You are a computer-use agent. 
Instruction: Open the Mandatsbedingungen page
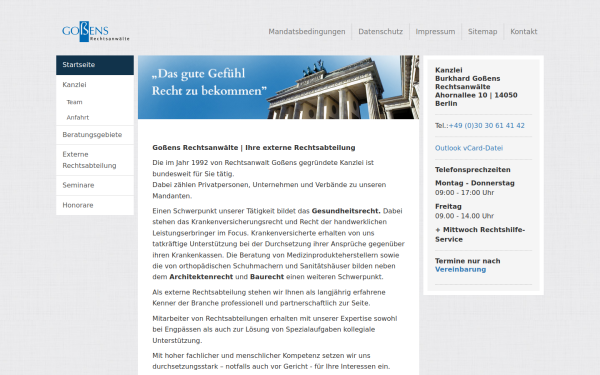coord(307,32)
